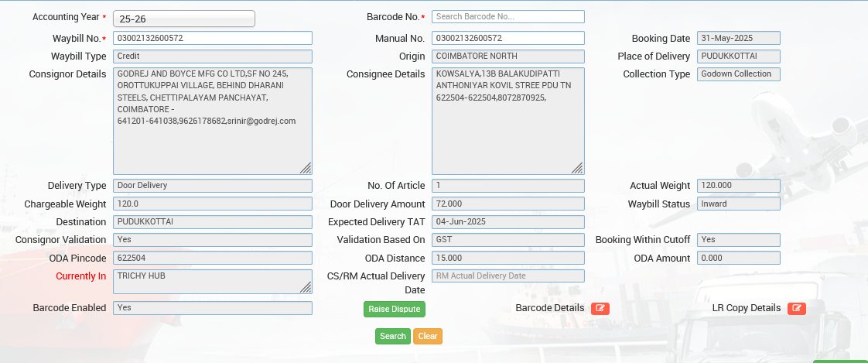The image size is (868, 363).
Task: Select the Expected Delivery TAT field
Action: coord(507,222)
